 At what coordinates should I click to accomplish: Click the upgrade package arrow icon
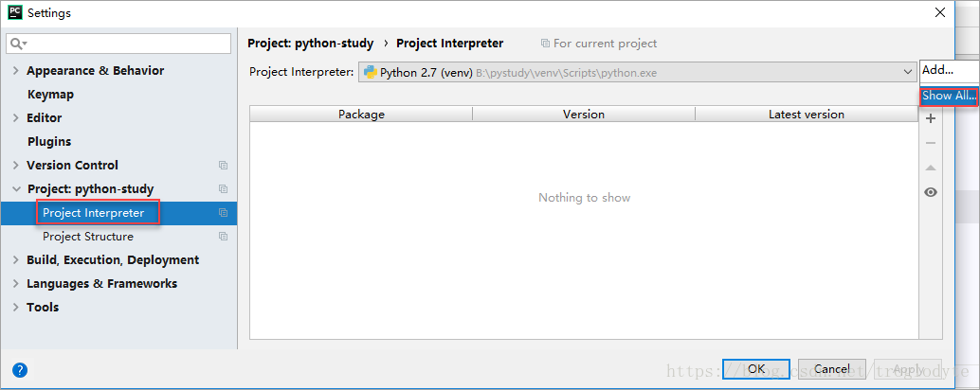[x=930, y=168]
